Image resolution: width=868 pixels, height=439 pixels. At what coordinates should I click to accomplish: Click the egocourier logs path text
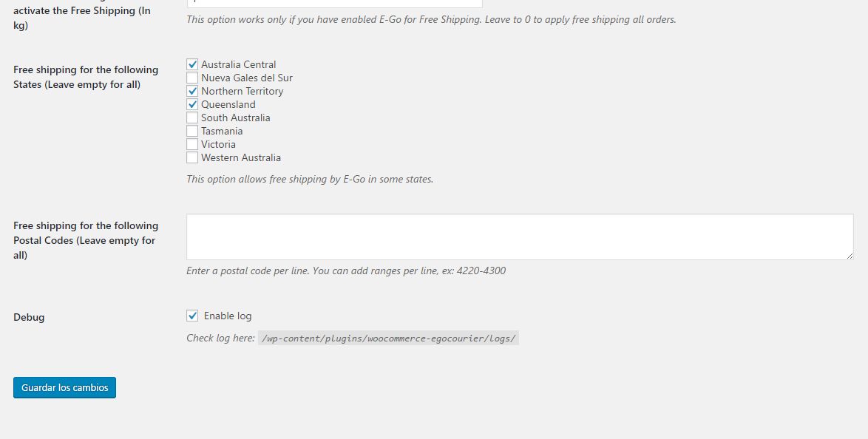[x=388, y=338]
